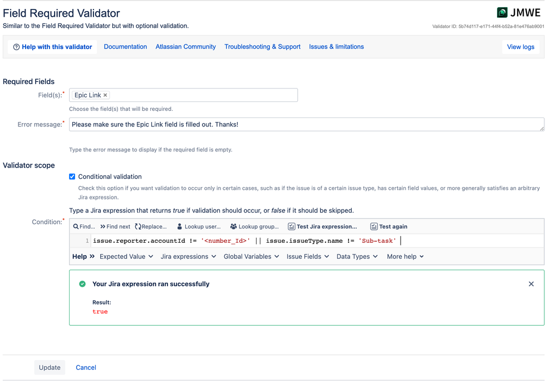Click the Help double-chevron icon
This screenshot has width=556, height=392.
coord(92,256)
